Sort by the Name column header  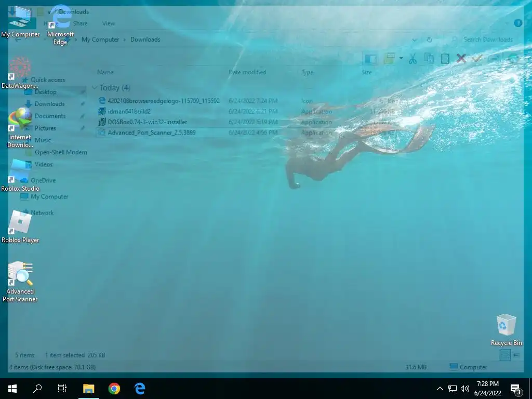[x=105, y=72]
